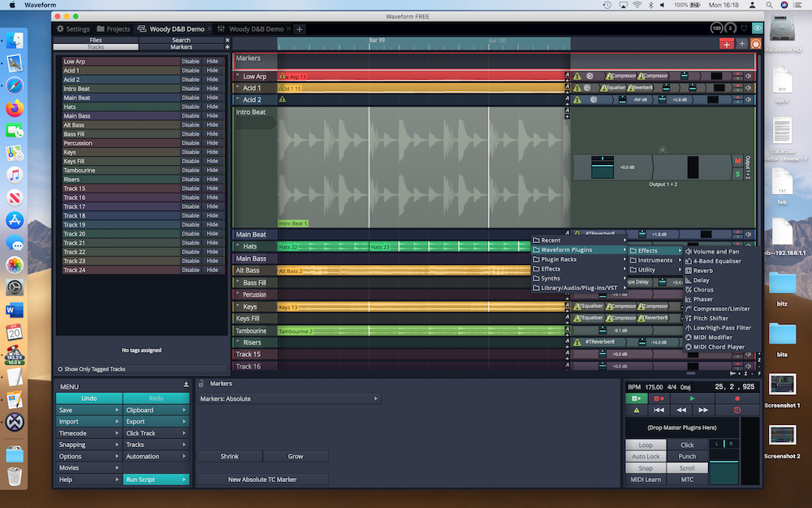Switch to the Settings tab

[x=73, y=29]
